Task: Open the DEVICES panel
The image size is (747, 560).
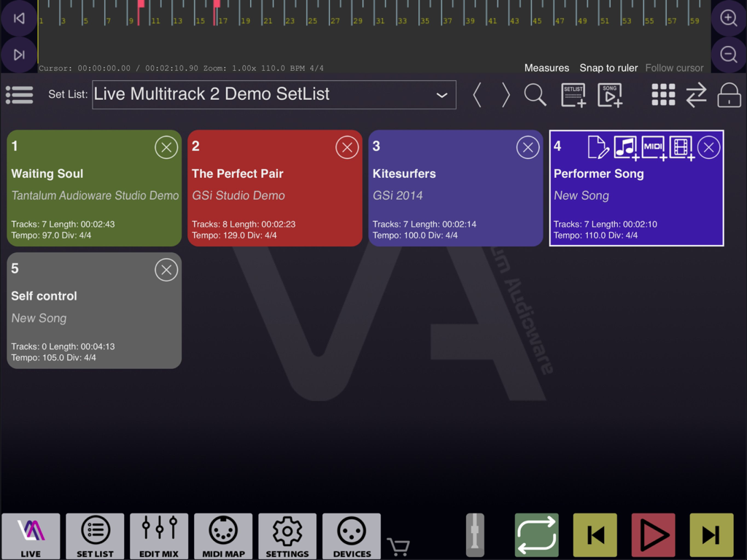Action: click(x=352, y=536)
